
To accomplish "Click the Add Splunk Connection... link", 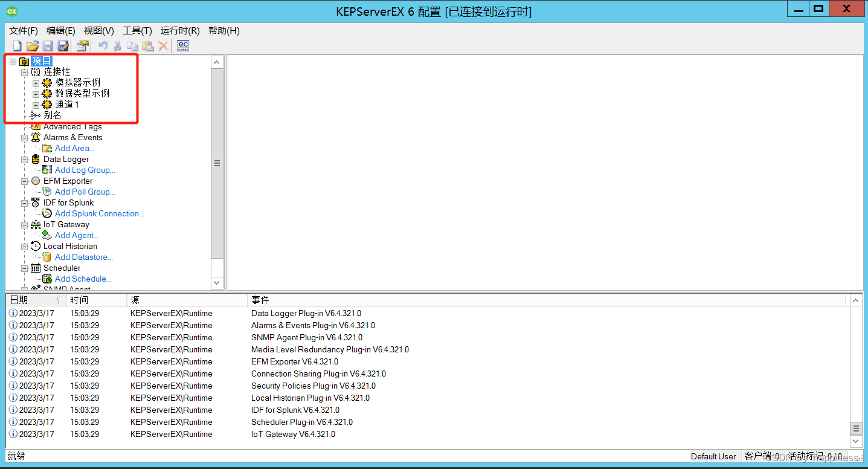I will point(100,213).
